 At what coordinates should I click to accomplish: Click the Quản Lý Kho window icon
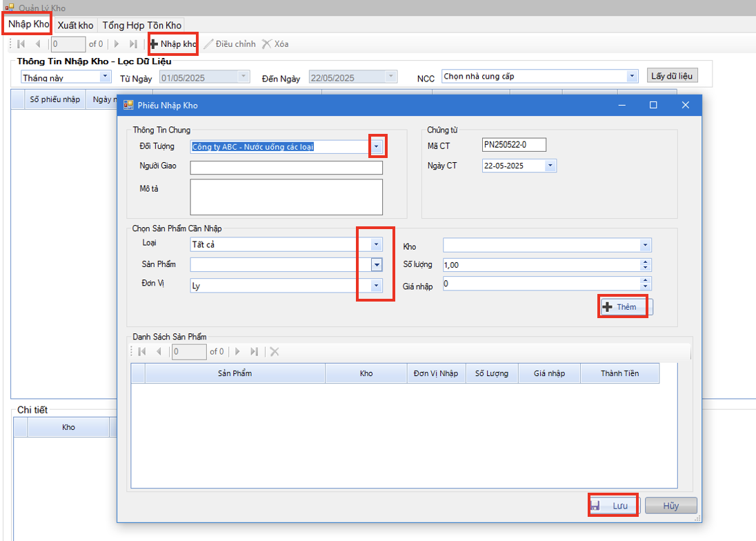pos(10,8)
